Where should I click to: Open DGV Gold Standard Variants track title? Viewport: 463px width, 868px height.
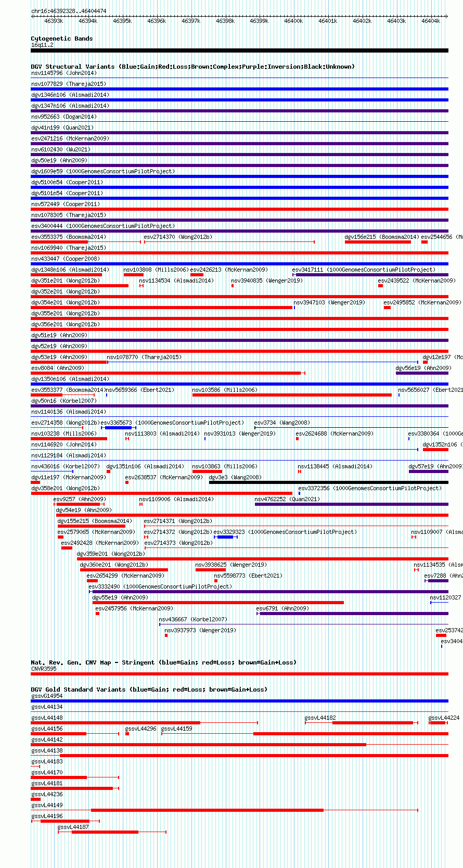click(x=149, y=690)
